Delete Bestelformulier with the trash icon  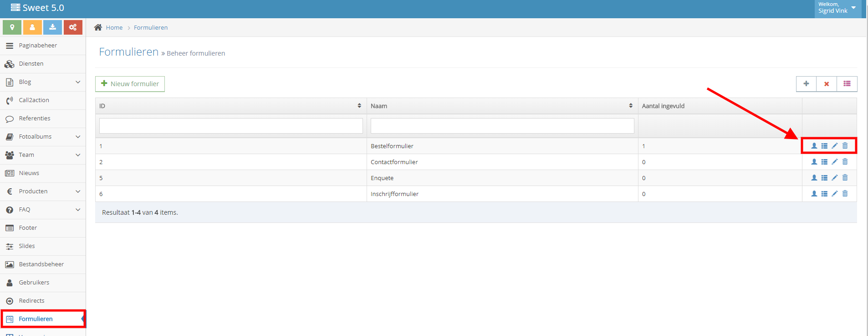coord(845,146)
